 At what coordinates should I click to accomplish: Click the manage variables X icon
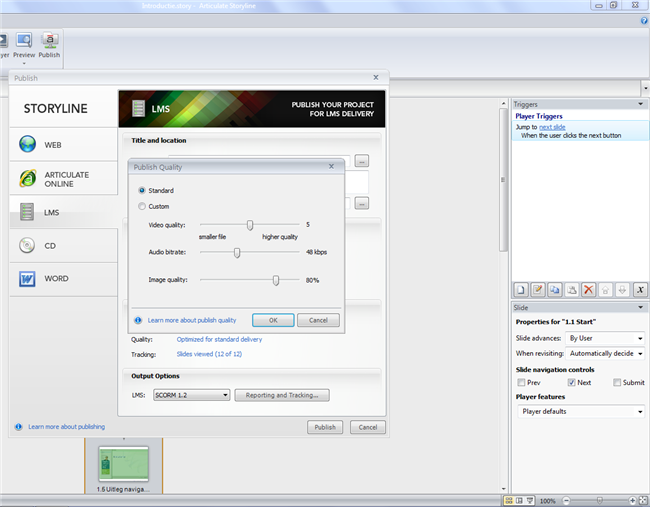pyautogui.click(x=639, y=289)
